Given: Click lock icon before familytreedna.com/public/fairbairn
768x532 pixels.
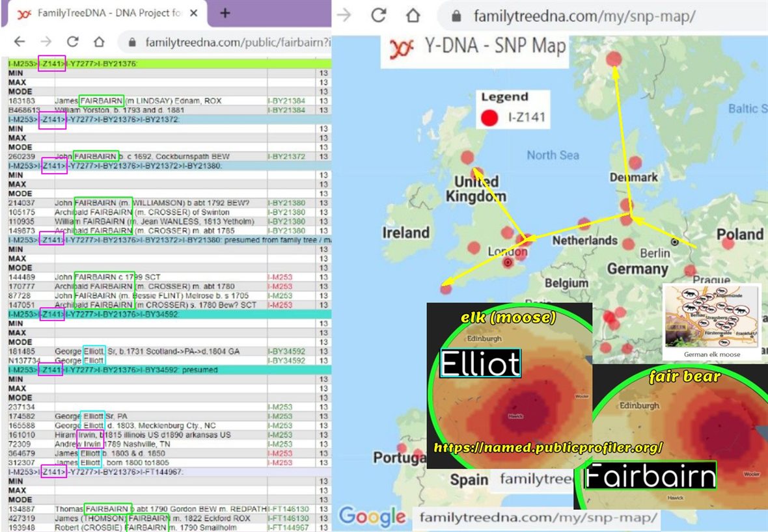Looking at the screenshot, I should [133, 42].
